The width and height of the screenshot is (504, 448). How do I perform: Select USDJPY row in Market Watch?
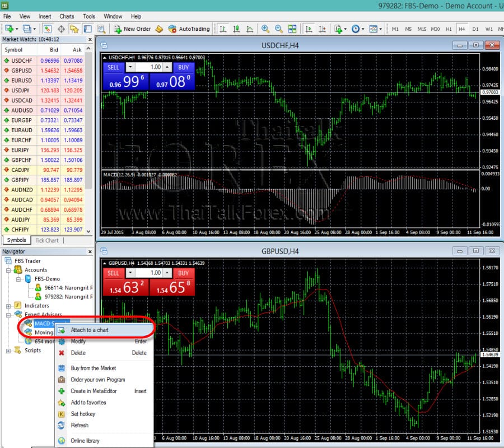click(x=43, y=90)
